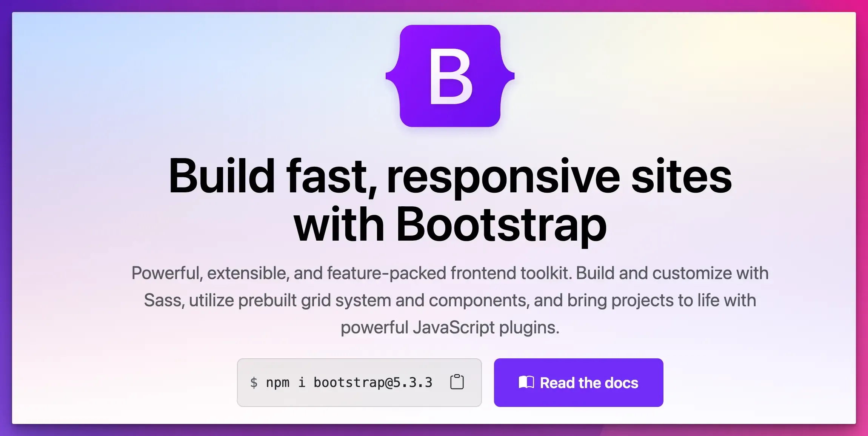The width and height of the screenshot is (868, 436).
Task: Click the paragraph line starting "Powerful, extensible"
Action: click(450, 273)
